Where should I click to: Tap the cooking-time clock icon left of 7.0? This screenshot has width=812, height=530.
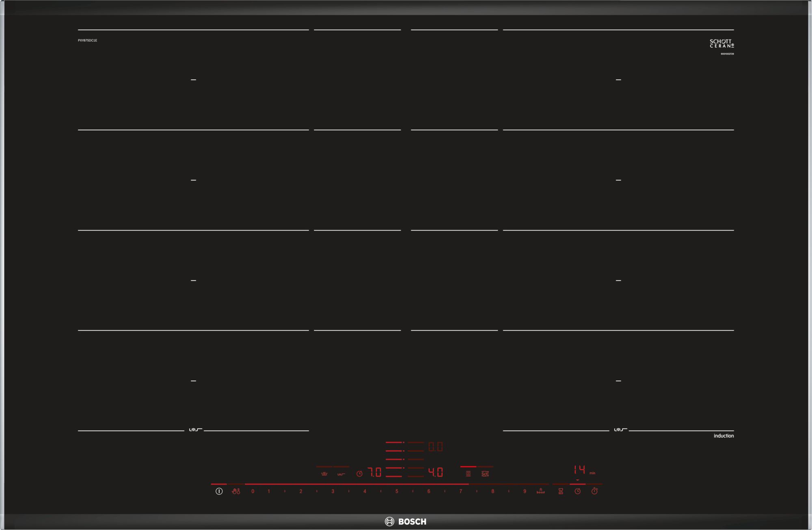click(359, 473)
